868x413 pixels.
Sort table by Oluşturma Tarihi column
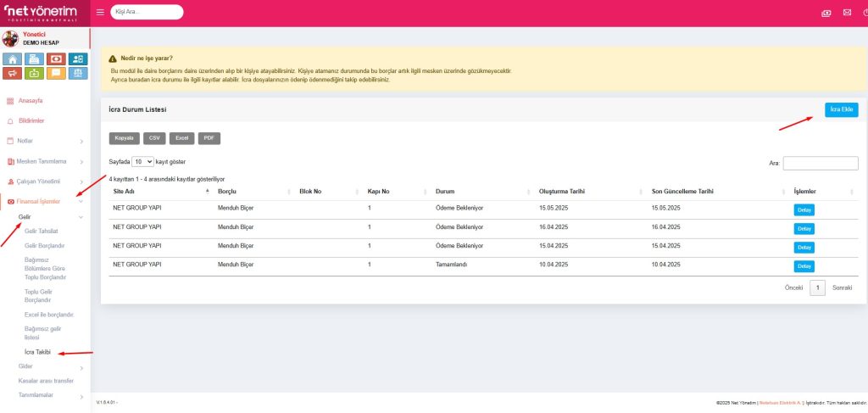[562, 192]
